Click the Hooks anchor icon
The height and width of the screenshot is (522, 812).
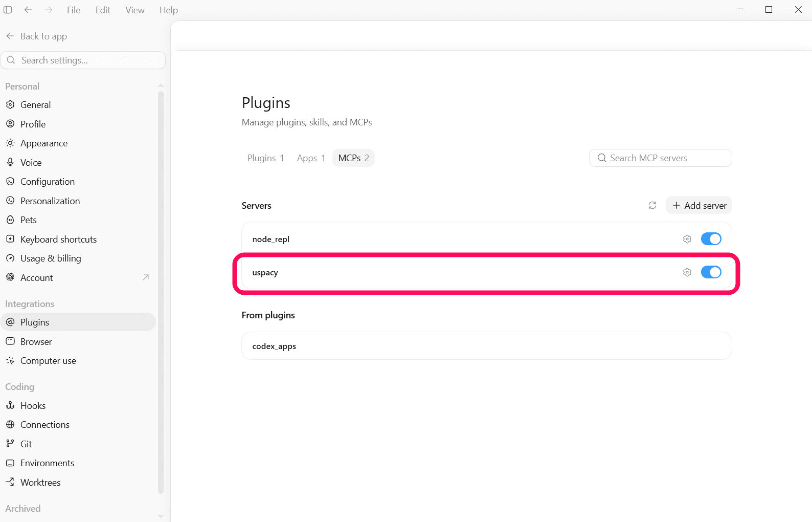tap(10, 405)
